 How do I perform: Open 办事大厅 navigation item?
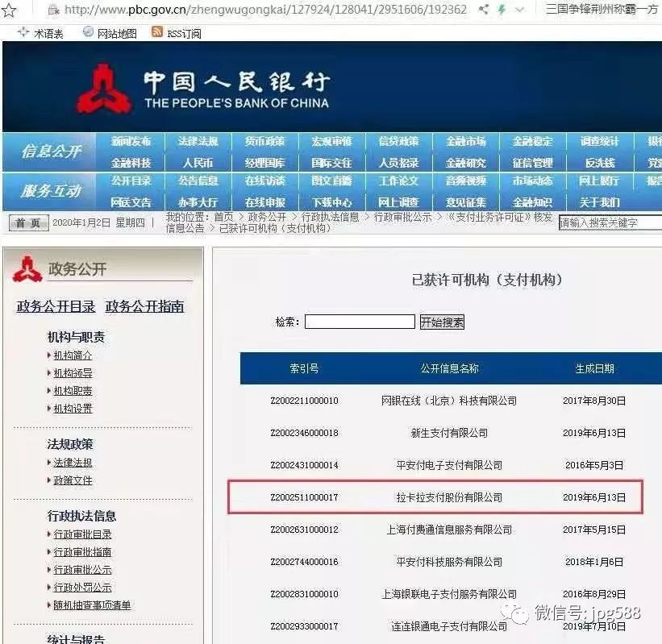pos(198,202)
